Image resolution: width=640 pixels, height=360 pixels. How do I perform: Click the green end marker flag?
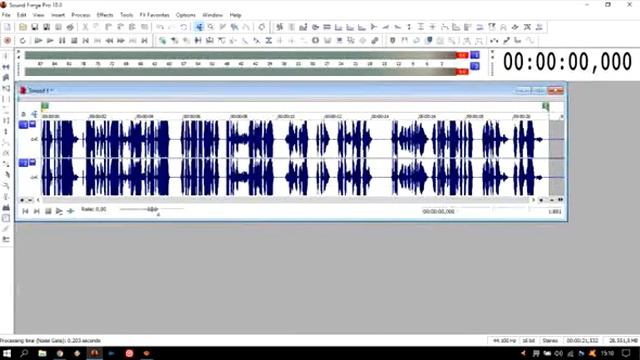(545, 107)
